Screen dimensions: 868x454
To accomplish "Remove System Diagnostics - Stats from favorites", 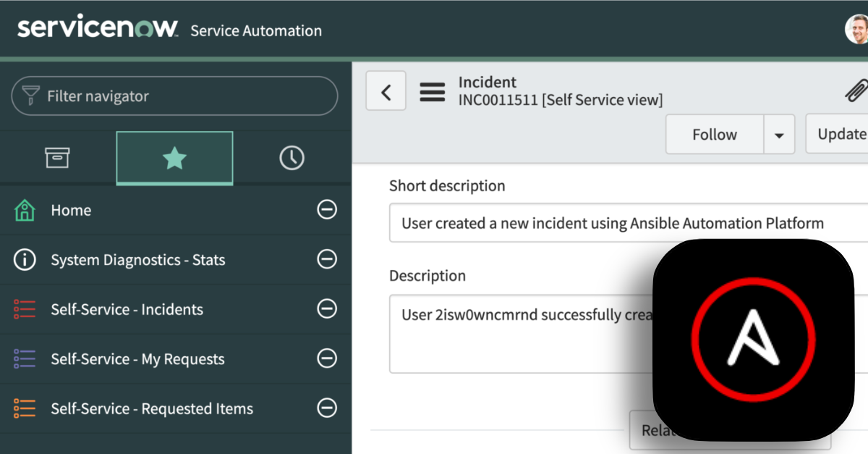I will point(327,259).
